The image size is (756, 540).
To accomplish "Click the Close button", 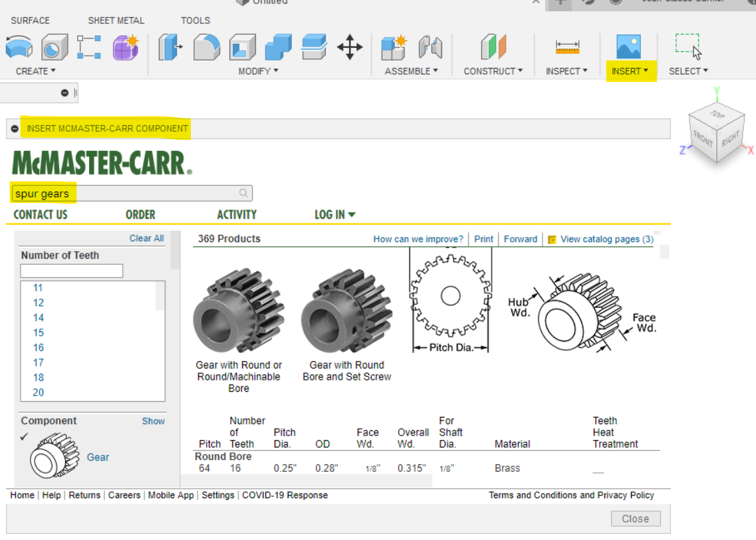I will coord(636,519).
